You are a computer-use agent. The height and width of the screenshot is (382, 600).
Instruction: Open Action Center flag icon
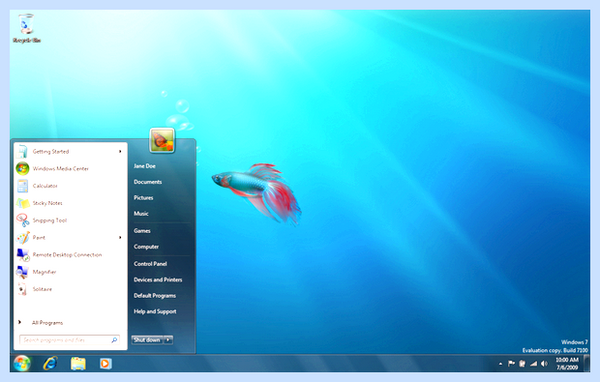pos(511,364)
